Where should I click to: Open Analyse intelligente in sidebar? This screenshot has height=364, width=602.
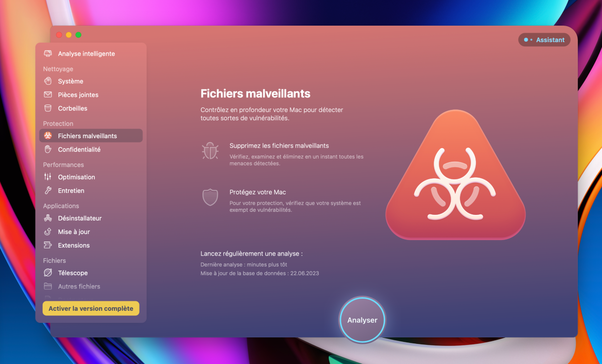coord(91,54)
